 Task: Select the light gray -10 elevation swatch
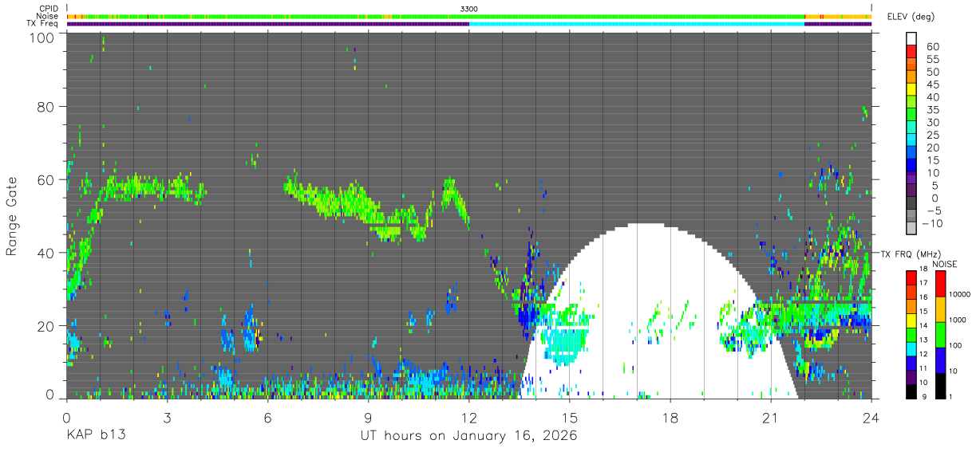click(x=911, y=229)
